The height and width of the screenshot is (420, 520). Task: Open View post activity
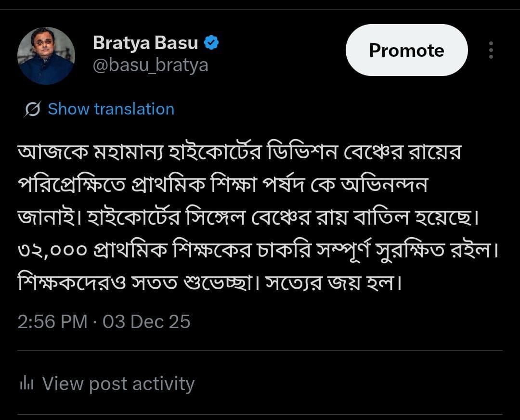pos(118,383)
